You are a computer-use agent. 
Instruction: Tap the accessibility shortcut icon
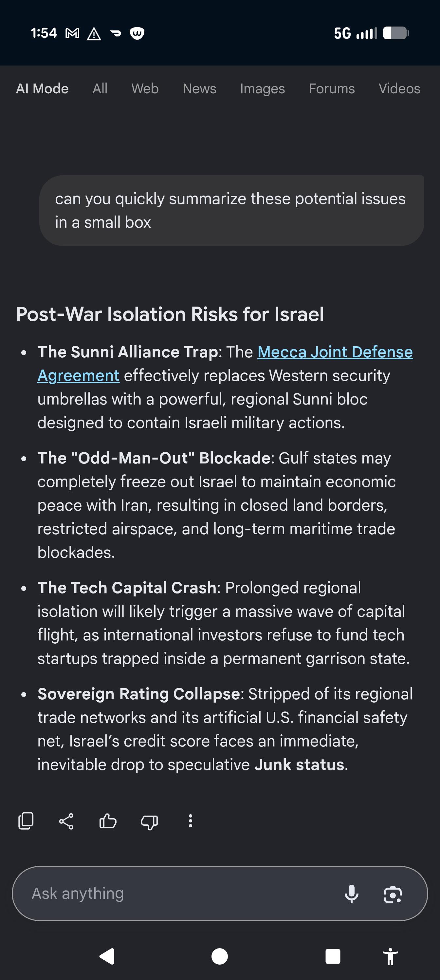[390, 956]
